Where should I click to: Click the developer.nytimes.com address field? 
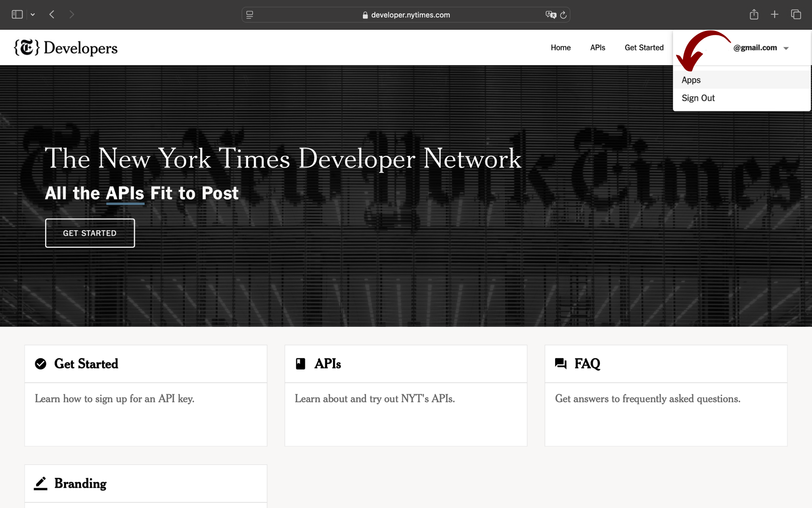point(406,15)
